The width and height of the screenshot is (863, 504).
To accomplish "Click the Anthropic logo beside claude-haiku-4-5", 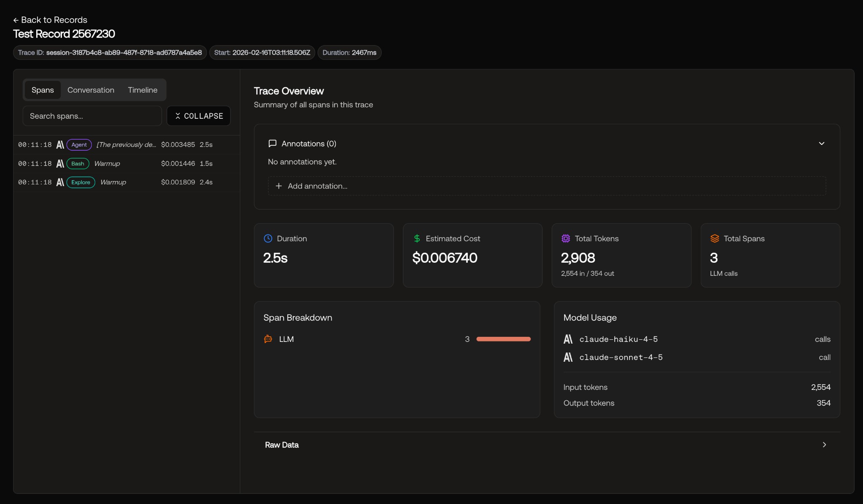I will click(568, 339).
